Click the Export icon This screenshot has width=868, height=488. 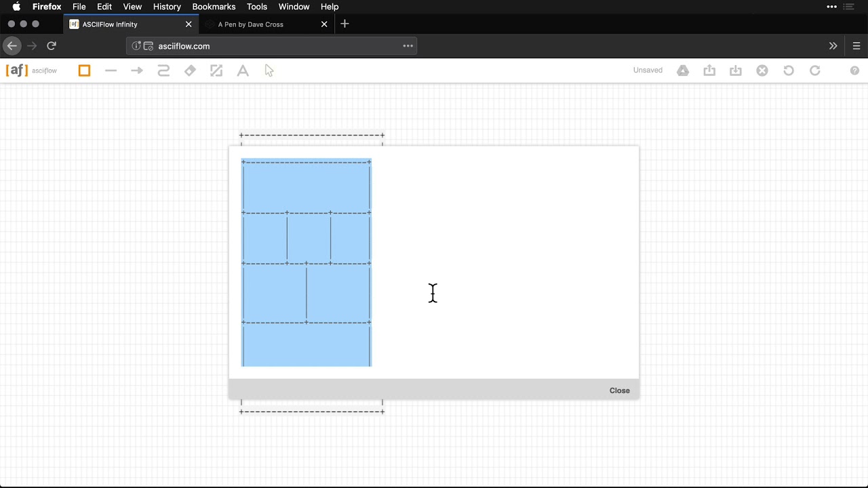click(709, 70)
